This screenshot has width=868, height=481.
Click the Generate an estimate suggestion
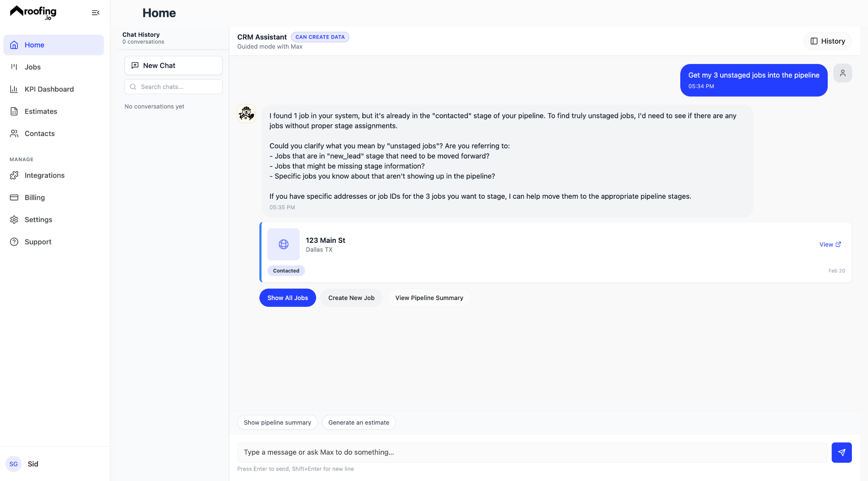[x=359, y=422]
